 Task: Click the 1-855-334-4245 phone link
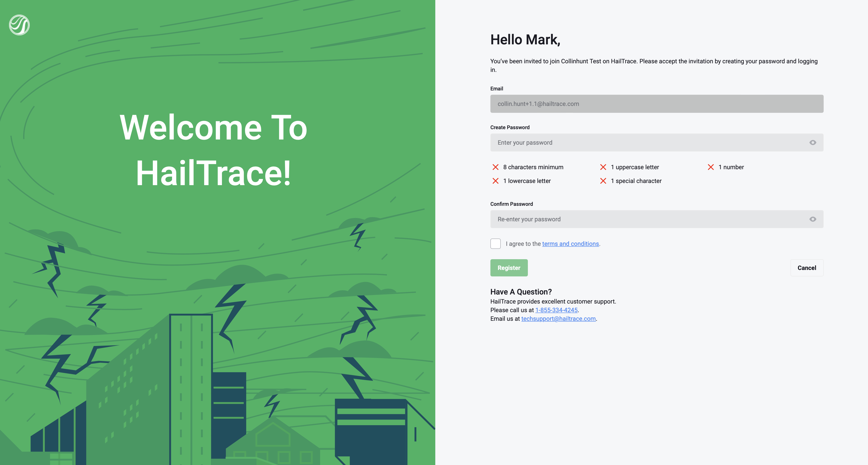coord(556,310)
